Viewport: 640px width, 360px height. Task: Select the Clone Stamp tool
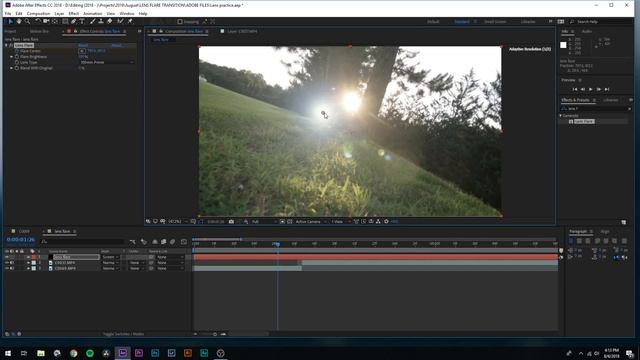[x=101, y=21]
